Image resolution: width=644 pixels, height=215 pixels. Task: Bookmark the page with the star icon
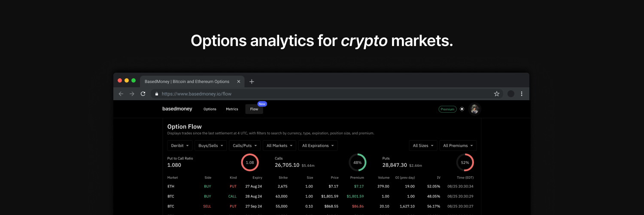click(497, 94)
